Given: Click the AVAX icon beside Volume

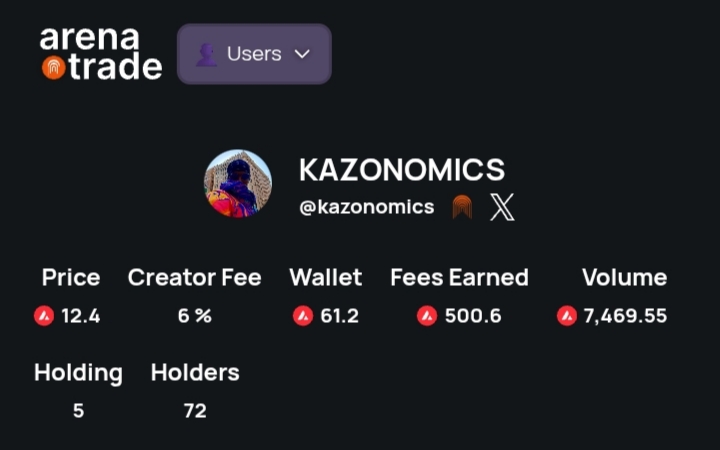Looking at the screenshot, I should [x=567, y=316].
